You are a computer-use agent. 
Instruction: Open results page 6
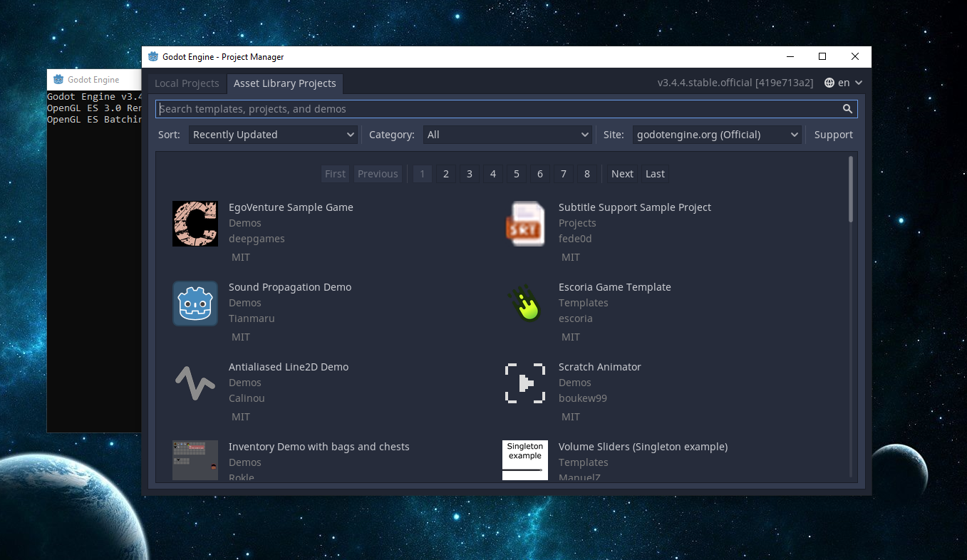click(x=539, y=174)
